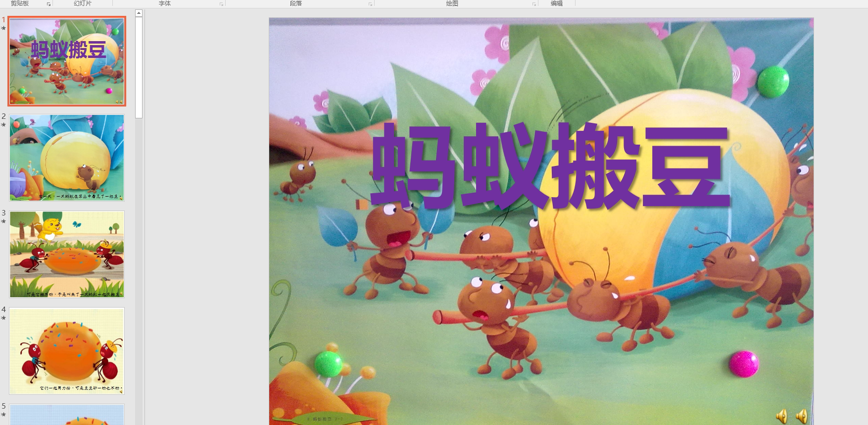Viewport: 868px width, 425px height.
Task: Open the 剪贴板 group dialog launcher
Action: click(48, 4)
